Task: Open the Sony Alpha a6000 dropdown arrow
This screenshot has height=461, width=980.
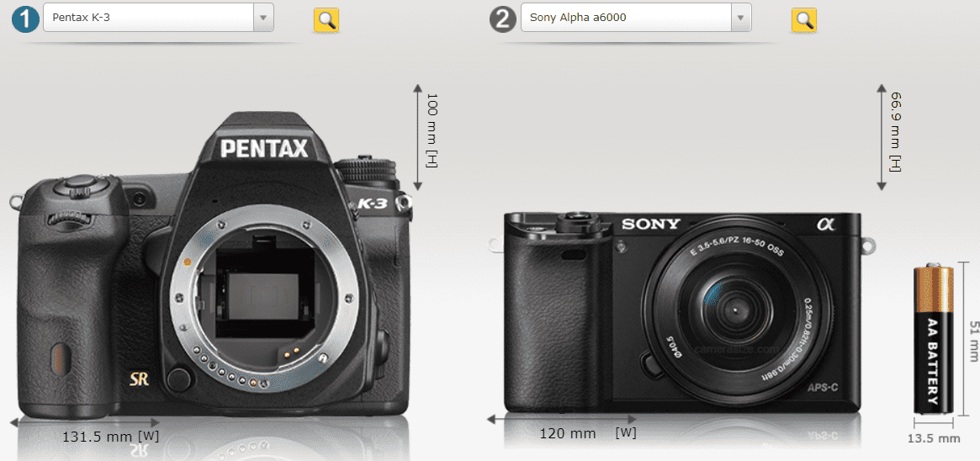Action: pos(741,18)
